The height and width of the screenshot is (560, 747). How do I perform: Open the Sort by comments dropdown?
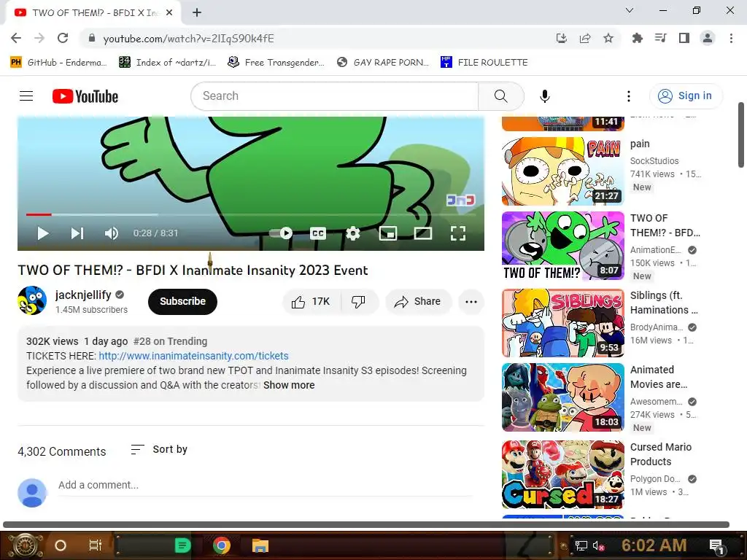coord(159,449)
